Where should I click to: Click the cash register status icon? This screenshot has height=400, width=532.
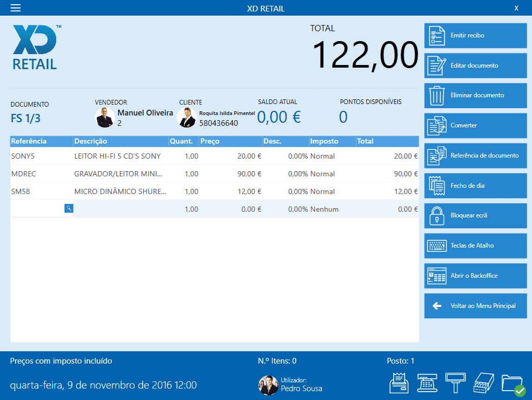pyautogui.click(x=427, y=383)
